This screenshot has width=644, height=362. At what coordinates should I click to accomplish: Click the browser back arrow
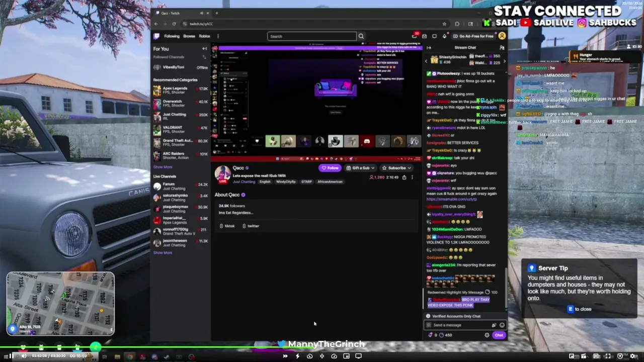click(x=156, y=24)
